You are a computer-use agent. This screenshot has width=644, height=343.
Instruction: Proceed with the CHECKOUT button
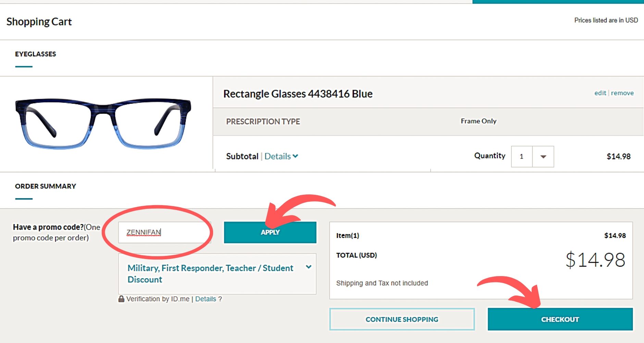[x=560, y=319]
